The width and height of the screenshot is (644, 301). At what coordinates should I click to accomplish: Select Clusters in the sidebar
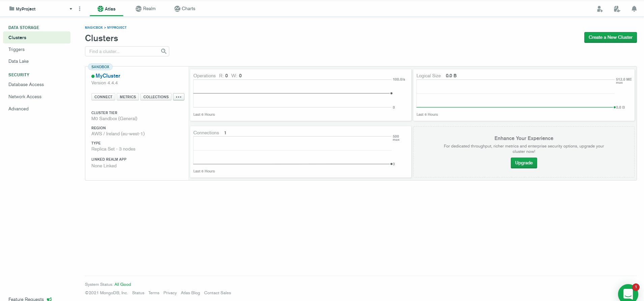[x=37, y=37]
